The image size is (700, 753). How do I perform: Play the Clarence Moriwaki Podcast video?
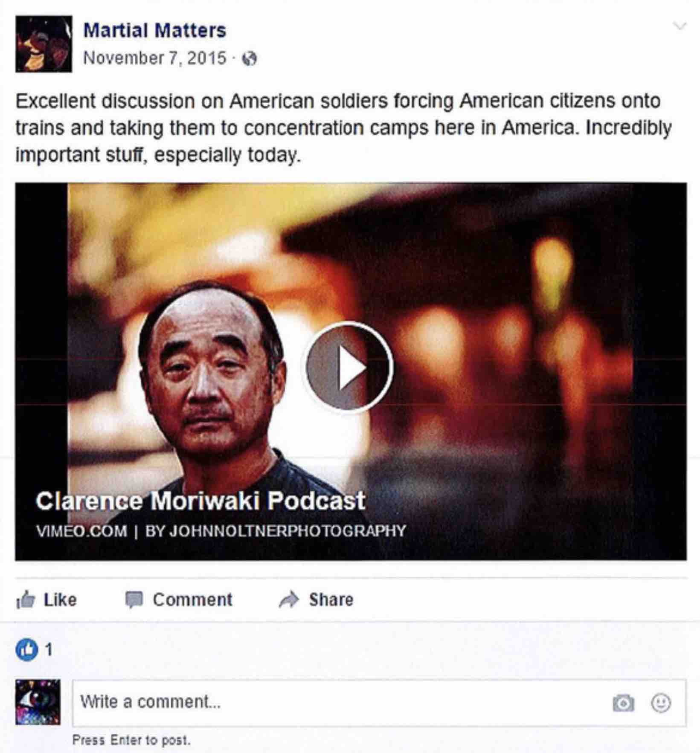click(x=348, y=367)
